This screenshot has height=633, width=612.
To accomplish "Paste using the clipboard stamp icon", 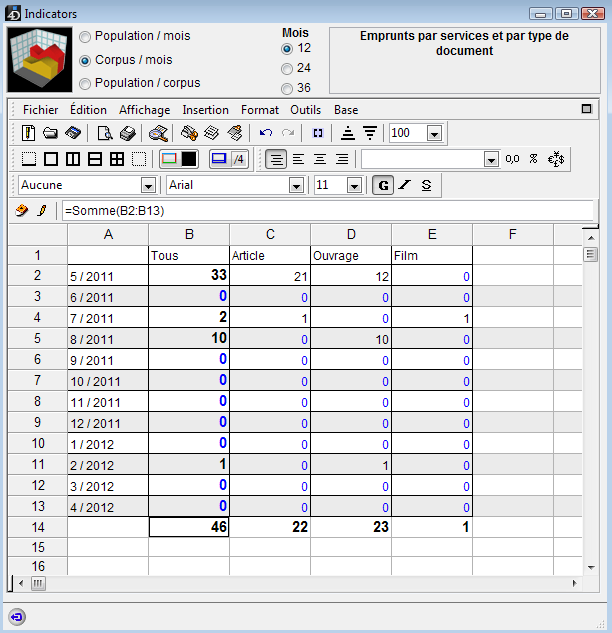I will point(235,133).
